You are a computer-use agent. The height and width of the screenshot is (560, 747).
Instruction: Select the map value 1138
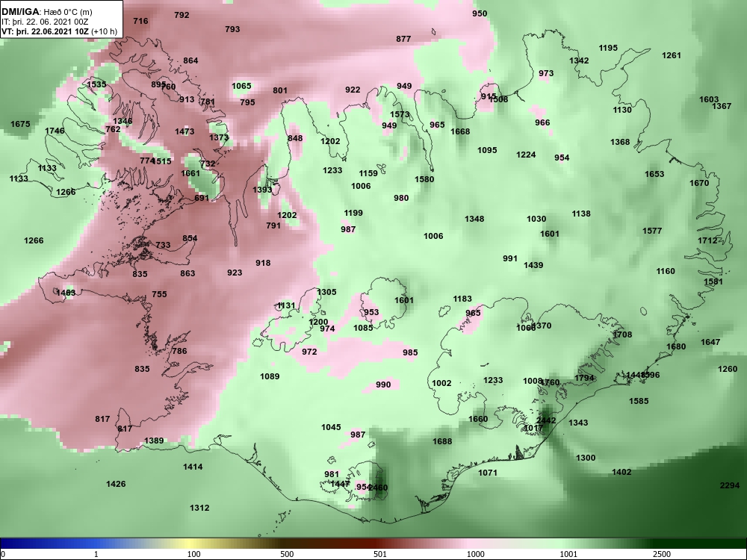(580, 214)
